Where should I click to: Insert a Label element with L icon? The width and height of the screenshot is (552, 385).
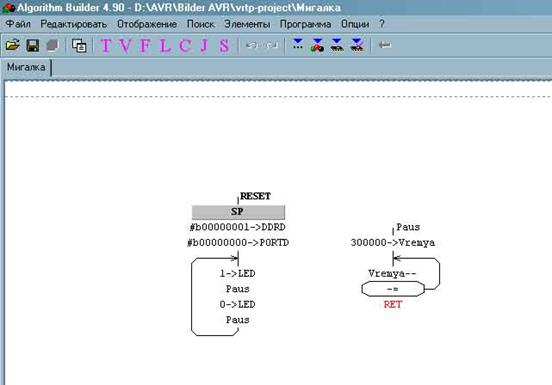[x=165, y=45]
